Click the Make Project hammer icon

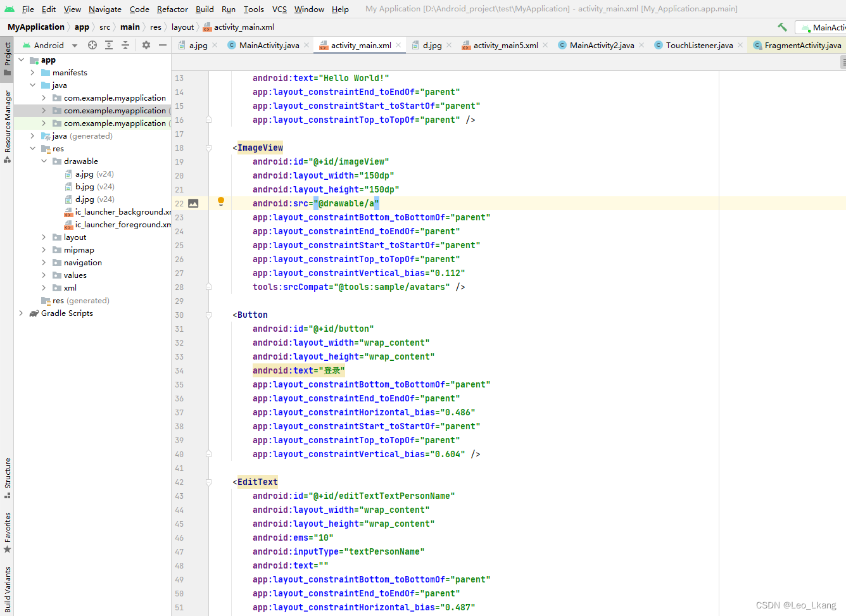[x=782, y=27]
